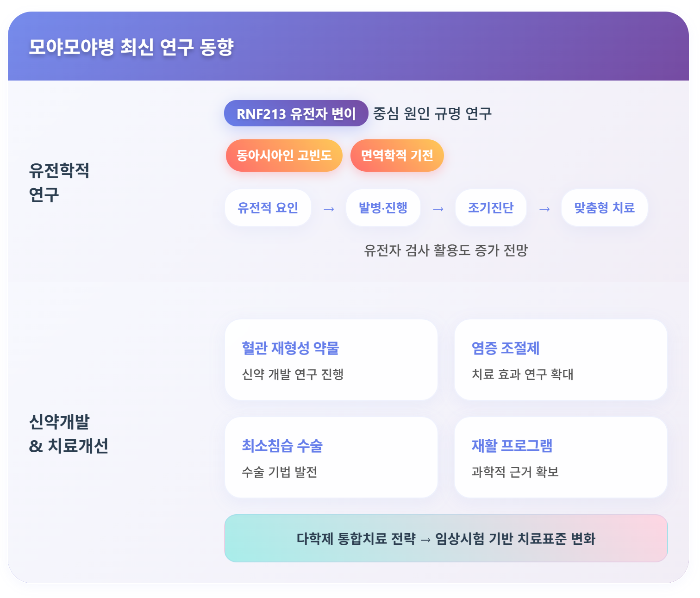This screenshot has width=700, height=598.
Task: Click the 유전학적 연구 section label
Action: click(x=59, y=182)
